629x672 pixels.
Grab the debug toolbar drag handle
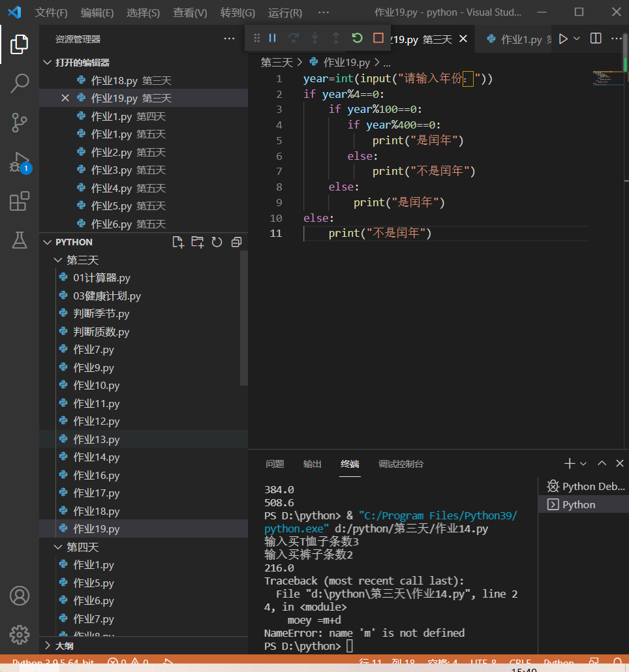tap(256, 38)
